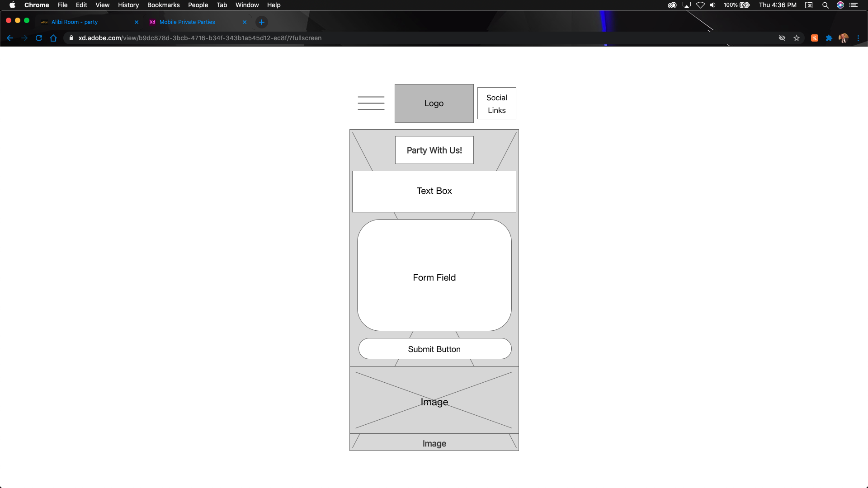Bookmark this page with star icon
The height and width of the screenshot is (488, 868).
[797, 38]
